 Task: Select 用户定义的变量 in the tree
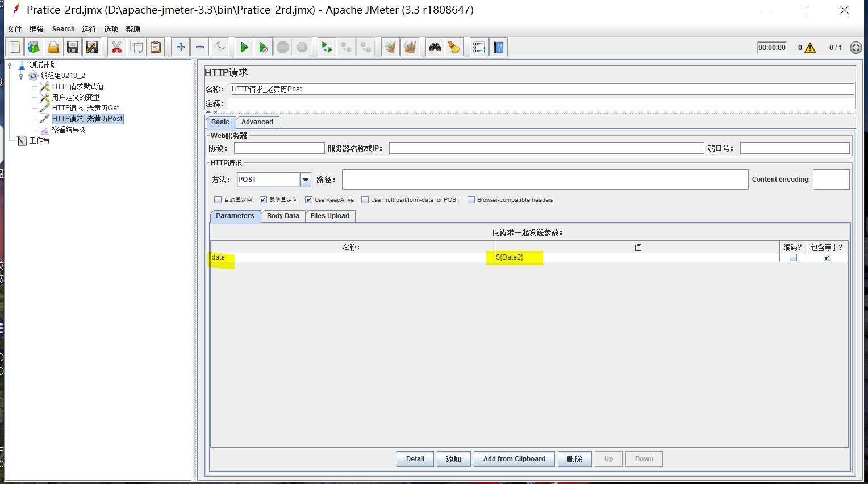(x=76, y=97)
